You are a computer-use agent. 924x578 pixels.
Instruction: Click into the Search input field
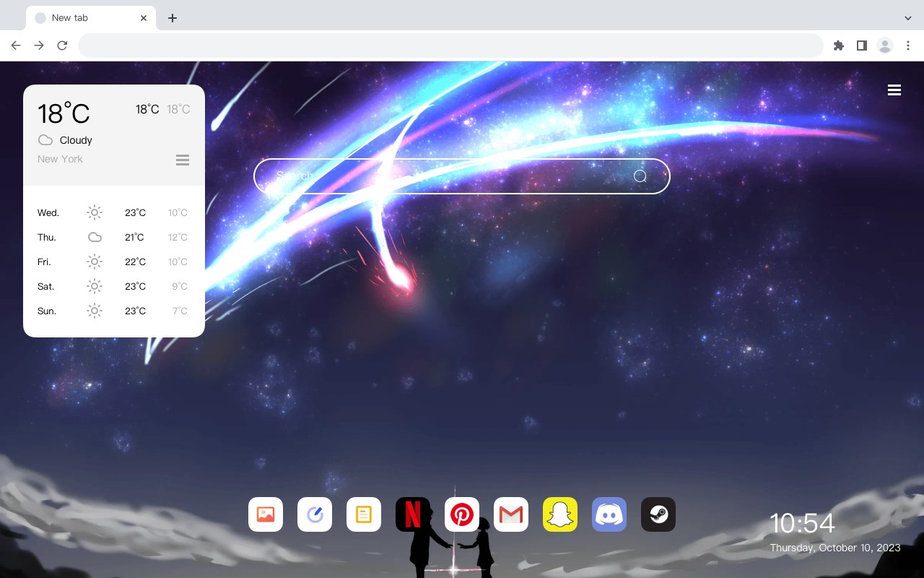462,176
